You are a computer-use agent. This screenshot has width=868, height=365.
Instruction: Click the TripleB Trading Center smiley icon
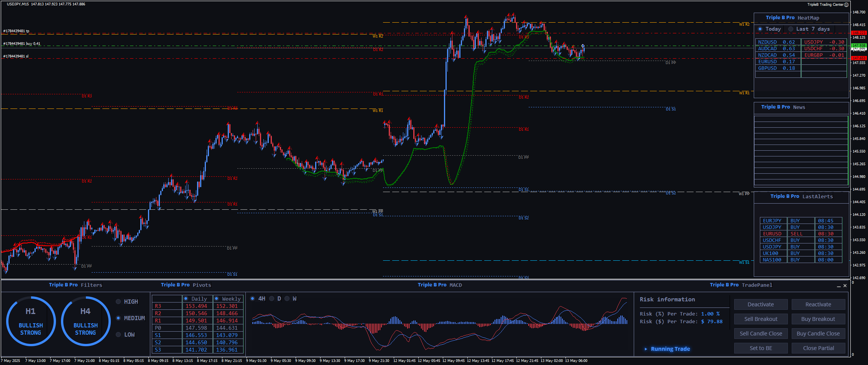(846, 5)
